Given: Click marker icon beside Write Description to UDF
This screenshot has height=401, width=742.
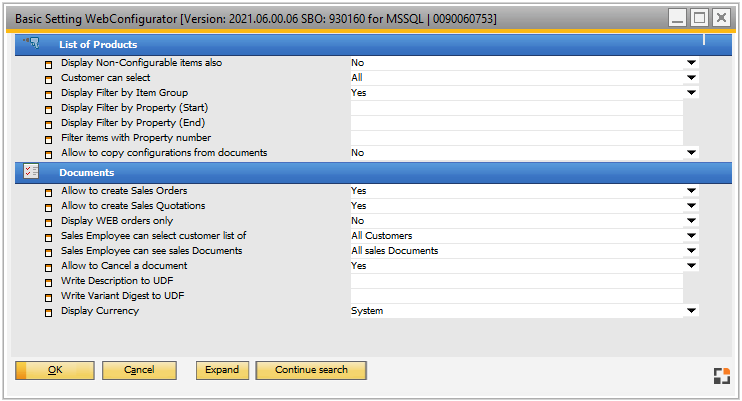Looking at the screenshot, I should [48, 282].
